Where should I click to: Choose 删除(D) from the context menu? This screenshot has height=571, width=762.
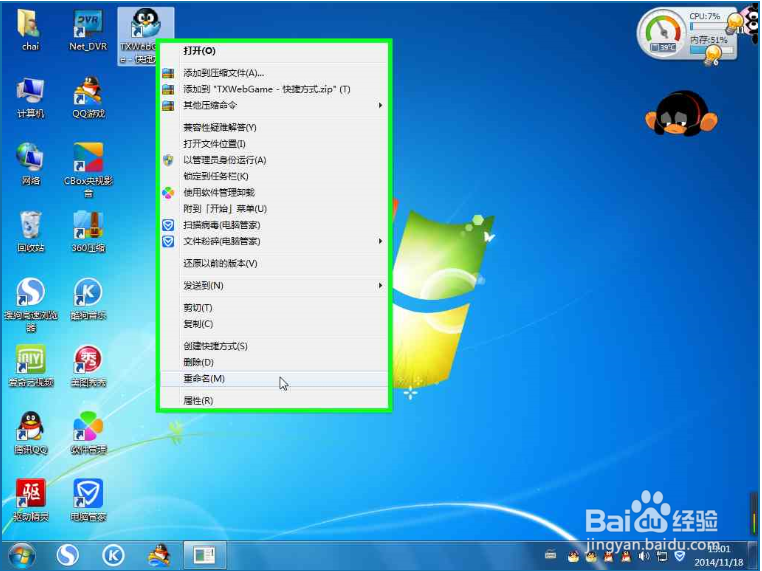274,363
